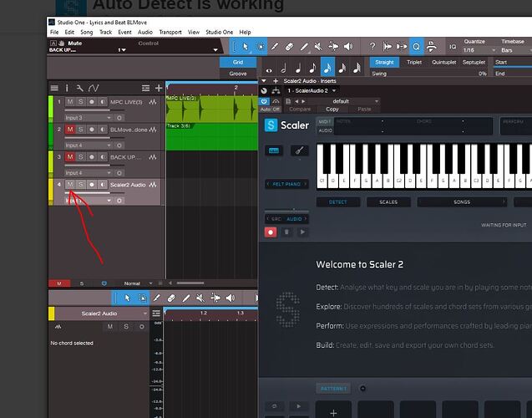Switch to the Groove tab
Screen dimensions: 532x418
tap(238, 74)
